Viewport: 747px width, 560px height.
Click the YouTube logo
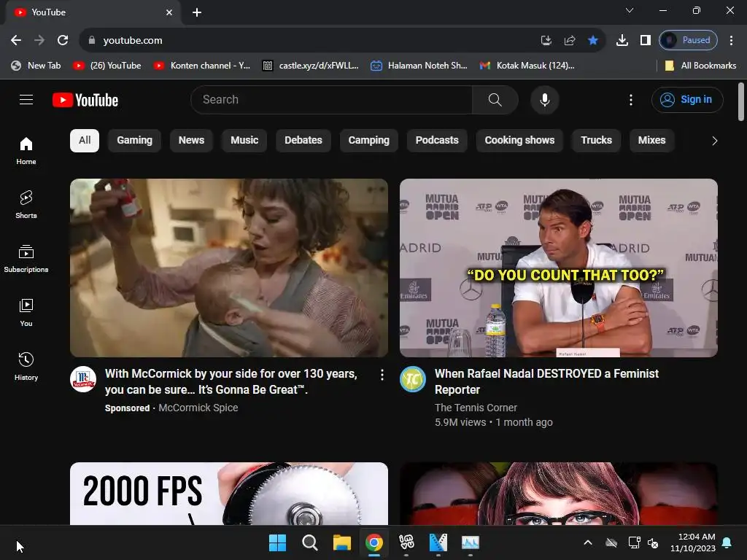pos(85,100)
